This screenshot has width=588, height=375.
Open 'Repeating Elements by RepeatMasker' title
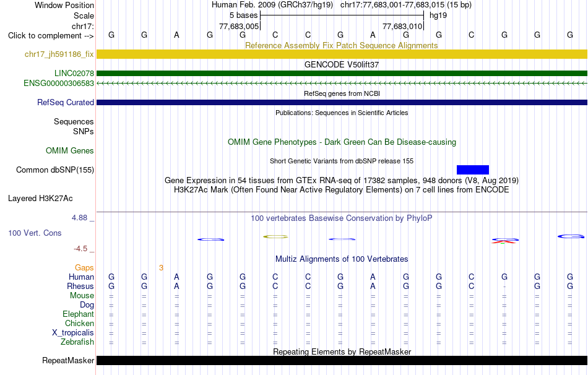pyautogui.click(x=342, y=351)
